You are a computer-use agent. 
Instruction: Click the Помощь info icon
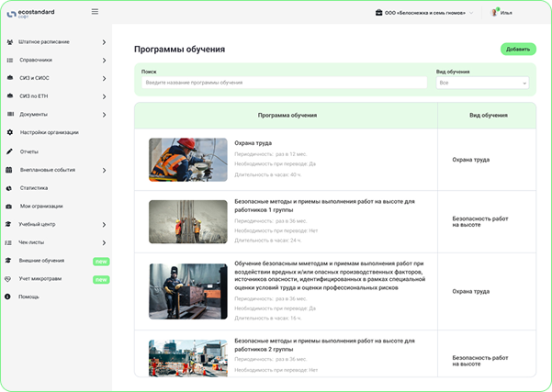tap(9, 297)
